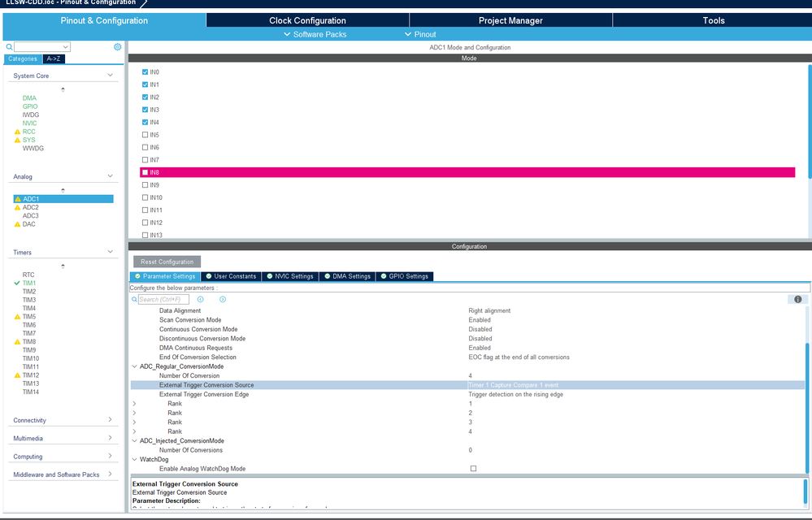
Task: Expand the Connectivity category
Action: pyautogui.click(x=63, y=420)
